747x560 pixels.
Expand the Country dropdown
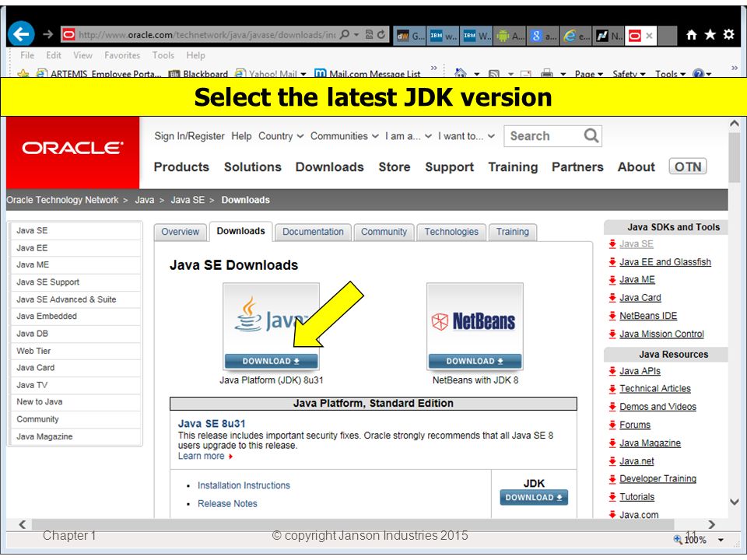(281, 136)
